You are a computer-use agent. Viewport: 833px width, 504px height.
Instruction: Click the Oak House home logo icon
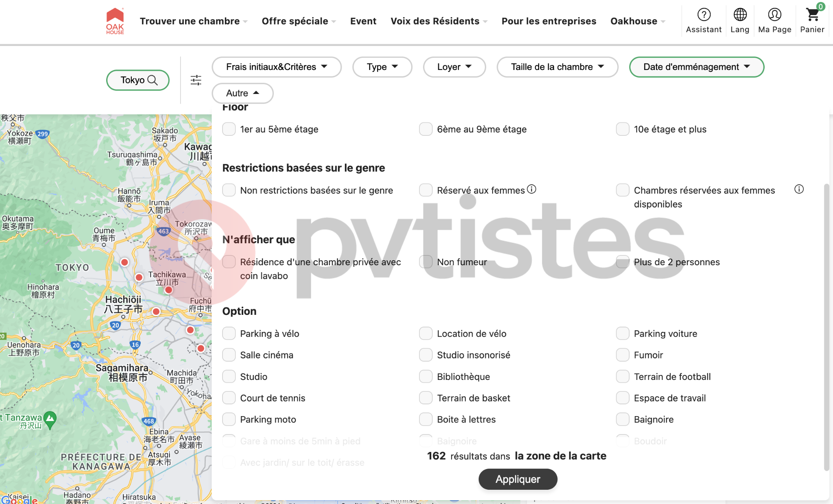pos(115,21)
